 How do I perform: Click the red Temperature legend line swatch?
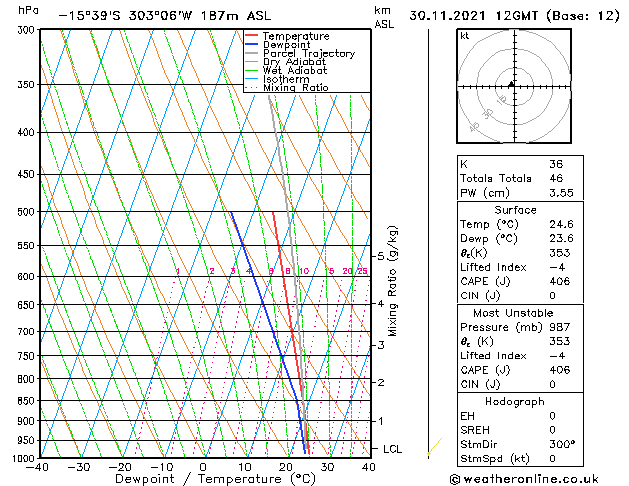tap(252, 36)
